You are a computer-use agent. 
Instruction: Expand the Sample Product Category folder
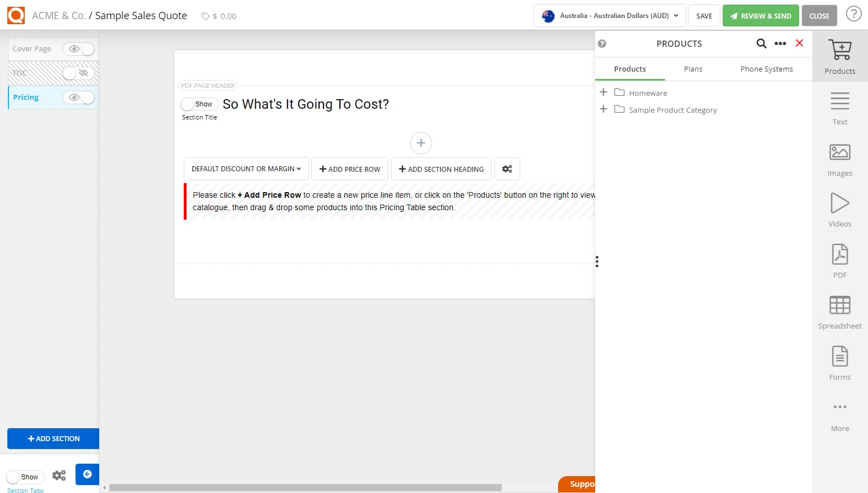point(603,109)
